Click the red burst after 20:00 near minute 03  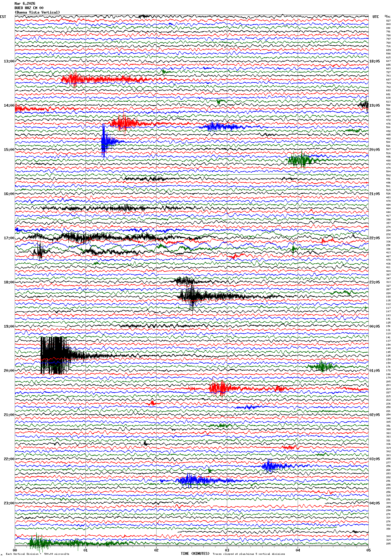219,388
